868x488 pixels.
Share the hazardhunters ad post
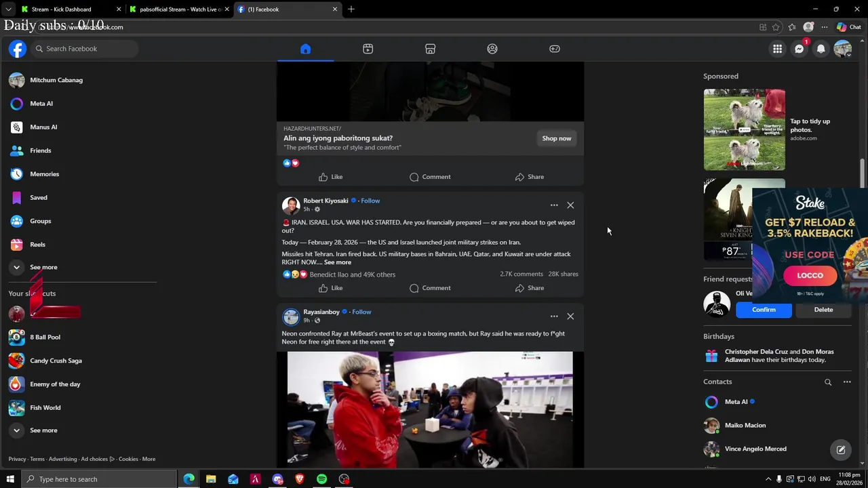[x=529, y=177]
